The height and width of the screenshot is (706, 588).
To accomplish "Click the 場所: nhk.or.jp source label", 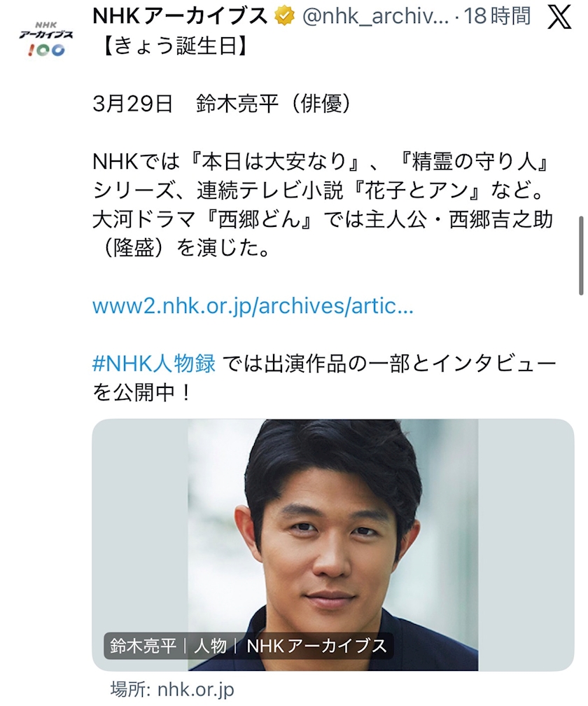I will pos(172,690).
